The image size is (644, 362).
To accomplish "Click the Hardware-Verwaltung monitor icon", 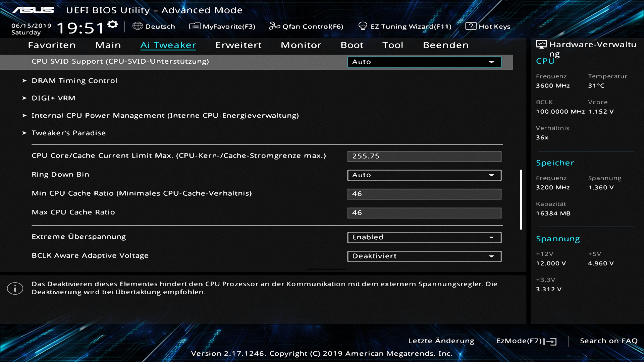I will pos(541,45).
